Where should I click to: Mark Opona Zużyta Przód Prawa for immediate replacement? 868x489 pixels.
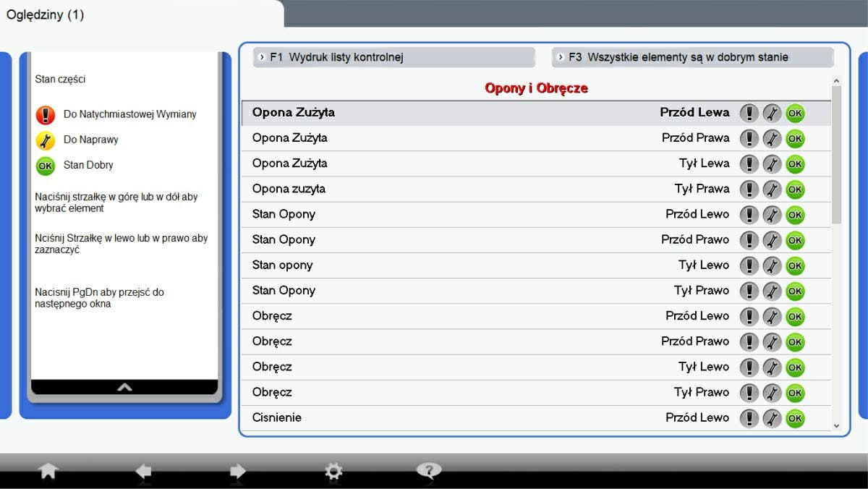749,138
